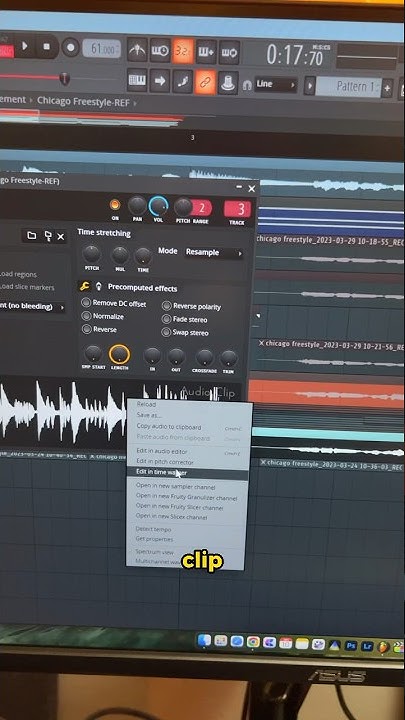Click the fade IN knob
Viewport: 405px width, 720px height.
point(152,356)
